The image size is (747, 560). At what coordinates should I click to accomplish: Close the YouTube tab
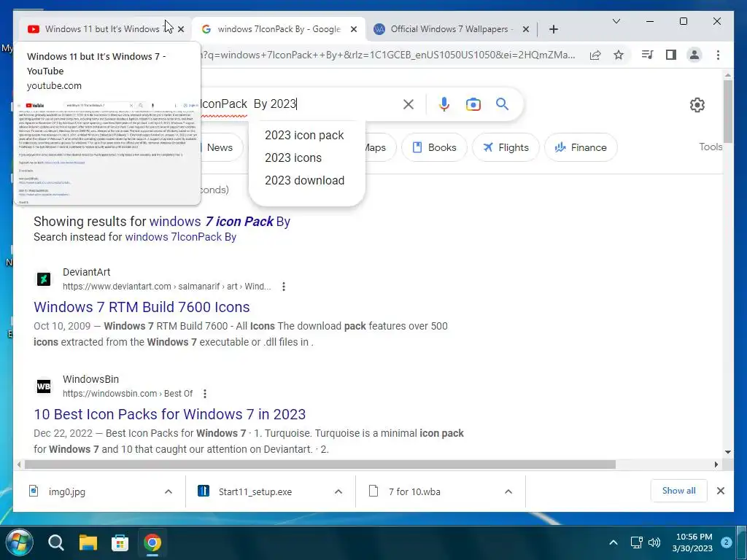point(181,29)
